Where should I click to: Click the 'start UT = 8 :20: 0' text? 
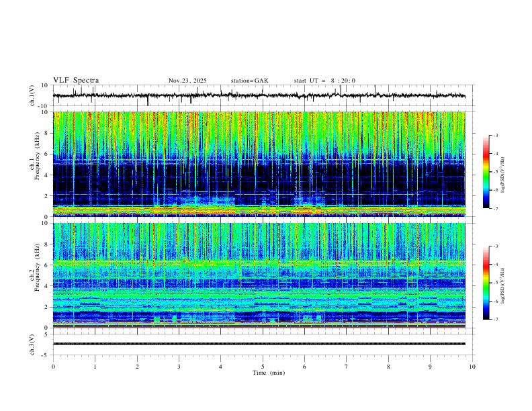(324, 81)
